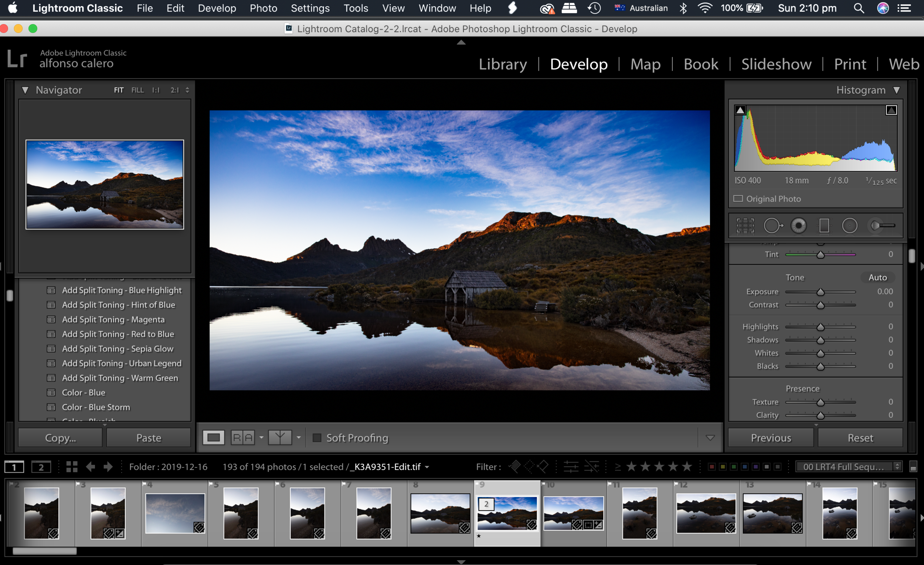Enable the Soft Proofing checkbox
Viewport: 924px width, 565px height.
(317, 437)
